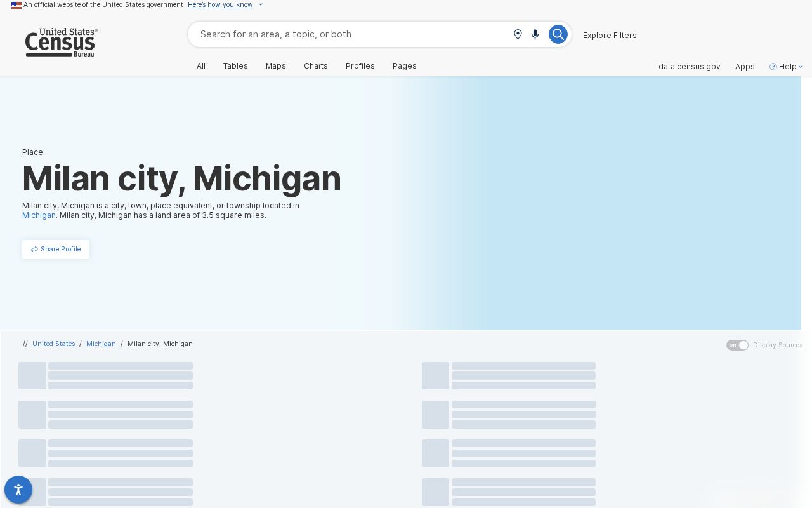Go to Michigan in breadcrumb

101,344
